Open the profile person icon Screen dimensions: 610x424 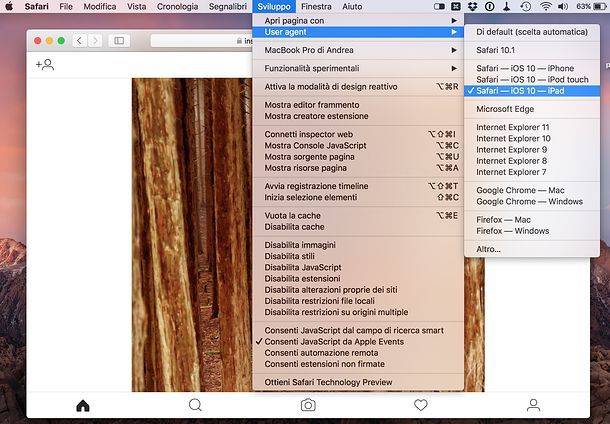point(533,405)
